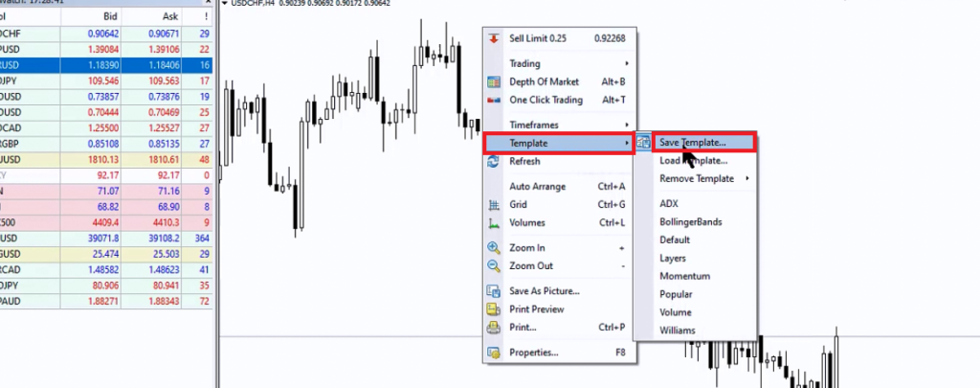Click the spread value 364
This screenshot has height=388, width=980.
[202, 238]
